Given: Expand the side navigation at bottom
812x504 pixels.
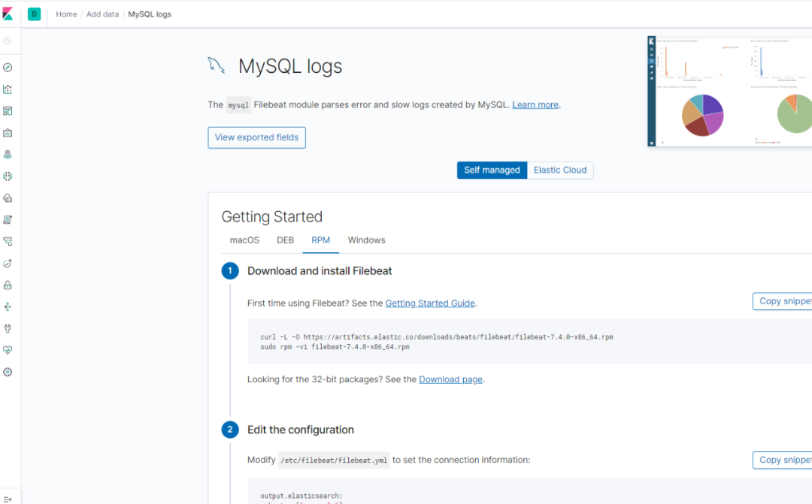Looking at the screenshot, I should pyautogui.click(x=8, y=499).
